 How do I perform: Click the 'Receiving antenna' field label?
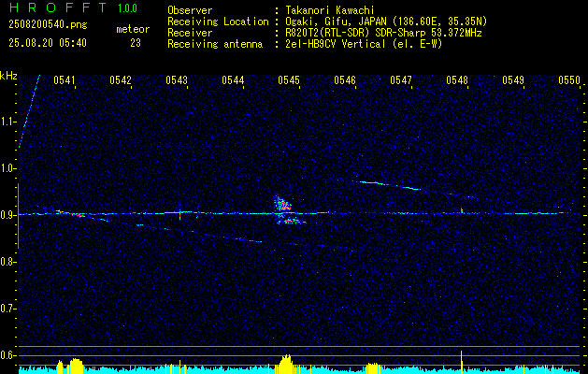pos(215,44)
